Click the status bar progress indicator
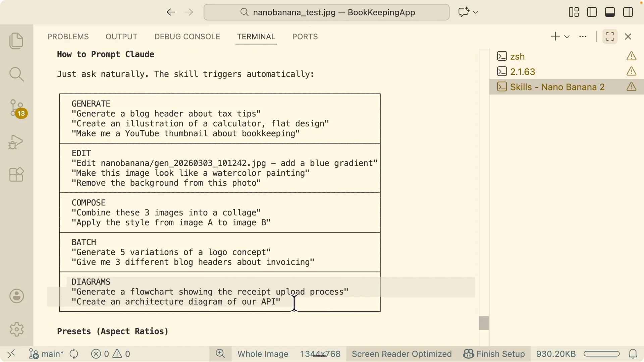Viewport: 644px width, 362px height. click(x=601, y=354)
